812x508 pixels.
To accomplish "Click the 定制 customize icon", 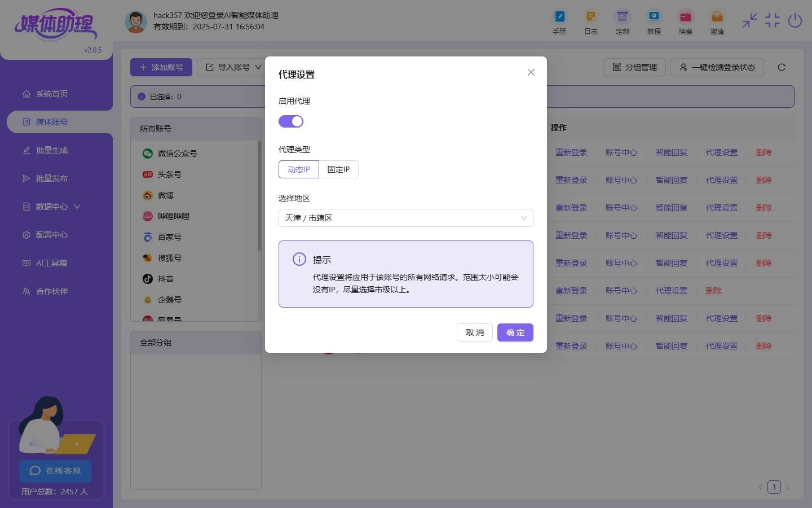I will coord(623,16).
